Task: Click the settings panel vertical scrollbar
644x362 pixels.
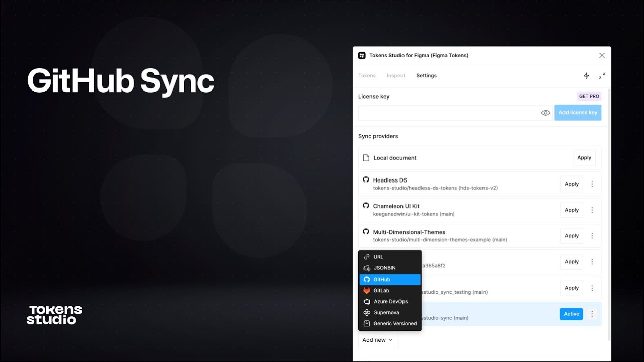Action: [609, 214]
